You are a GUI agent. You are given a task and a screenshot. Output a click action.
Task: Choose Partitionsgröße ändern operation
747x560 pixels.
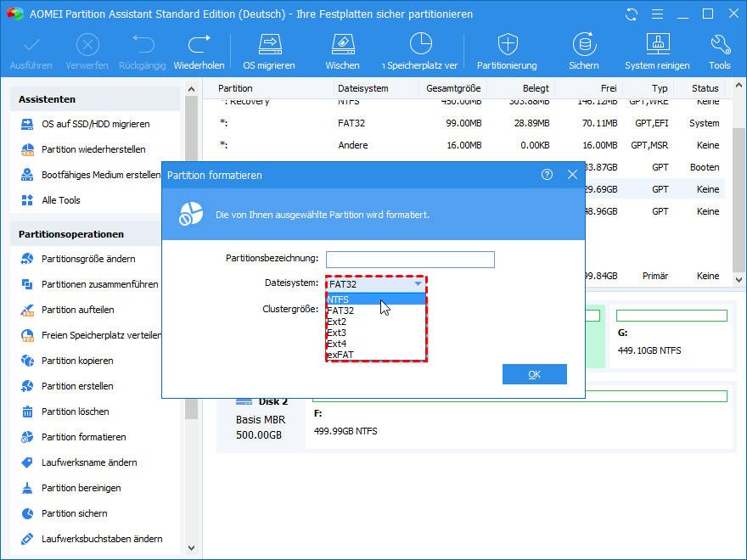pos(79,259)
